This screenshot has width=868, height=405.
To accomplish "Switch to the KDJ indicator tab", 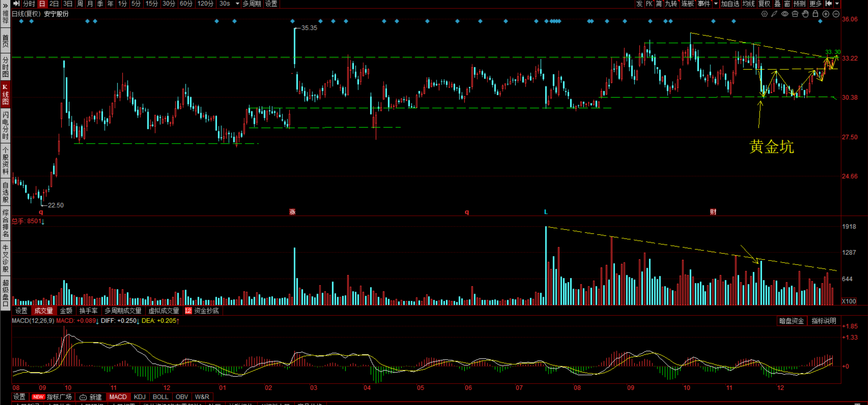I will coord(139,397).
